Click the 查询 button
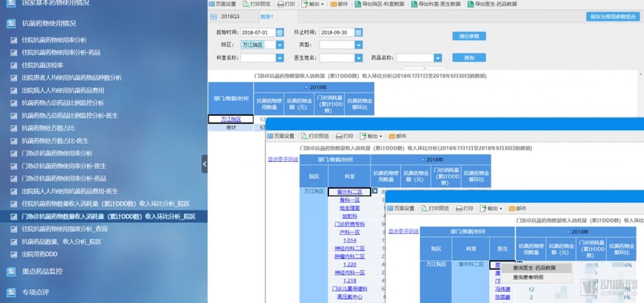Image resolution: width=644 pixels, height=303 pixels. [x=469, y=57]
